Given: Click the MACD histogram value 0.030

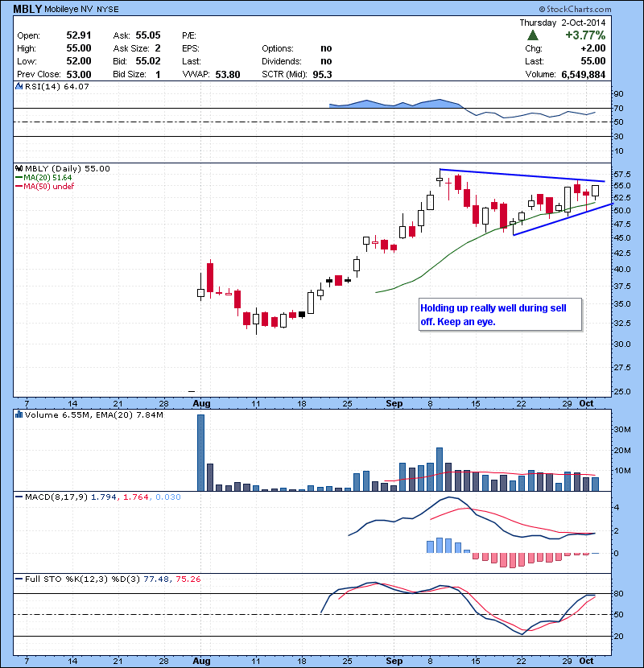Looking at the screenshot, I should (x=168, y=497).
